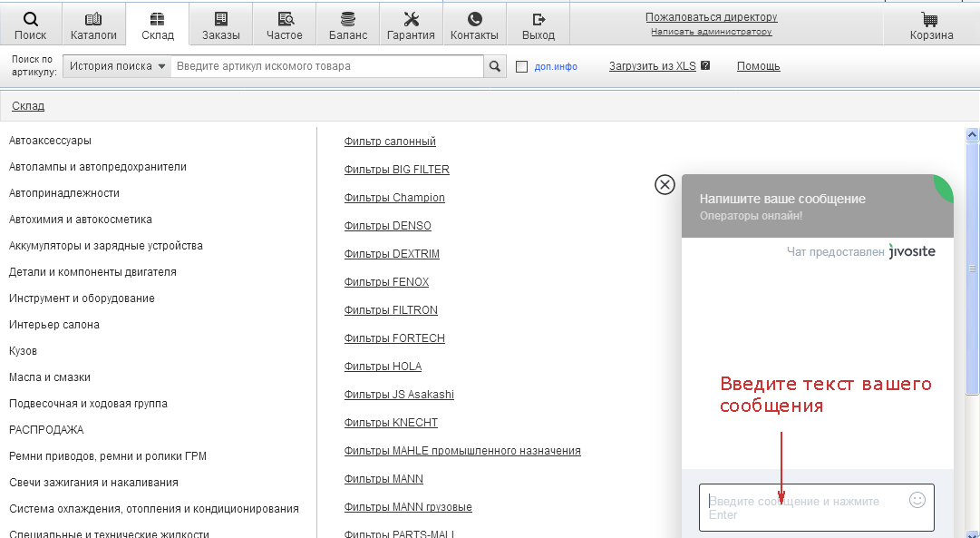Screen dimensions: 980x538
Task: Enable the доп.инфо checkbox
Action: (521, 66)
